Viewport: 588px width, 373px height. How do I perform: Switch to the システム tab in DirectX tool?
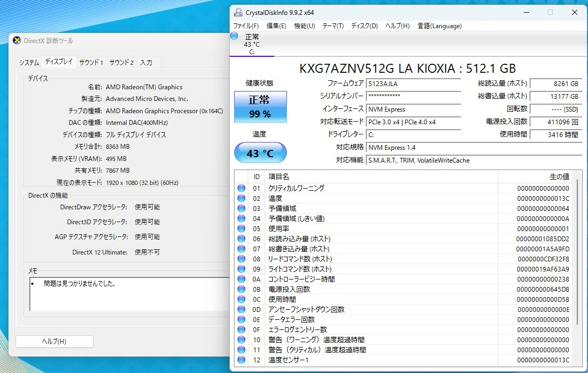click(x=29, y=63)
